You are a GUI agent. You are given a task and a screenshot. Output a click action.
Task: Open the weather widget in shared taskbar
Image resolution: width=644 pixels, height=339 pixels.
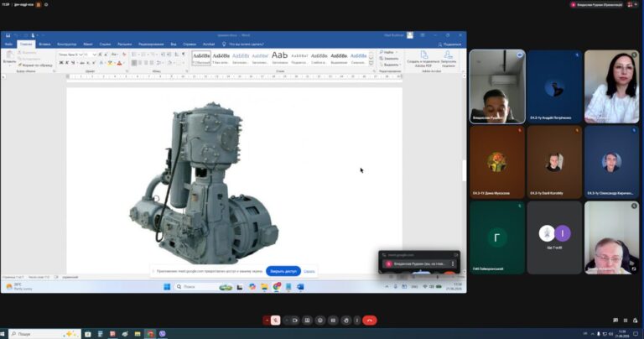(x=18, y=287)
